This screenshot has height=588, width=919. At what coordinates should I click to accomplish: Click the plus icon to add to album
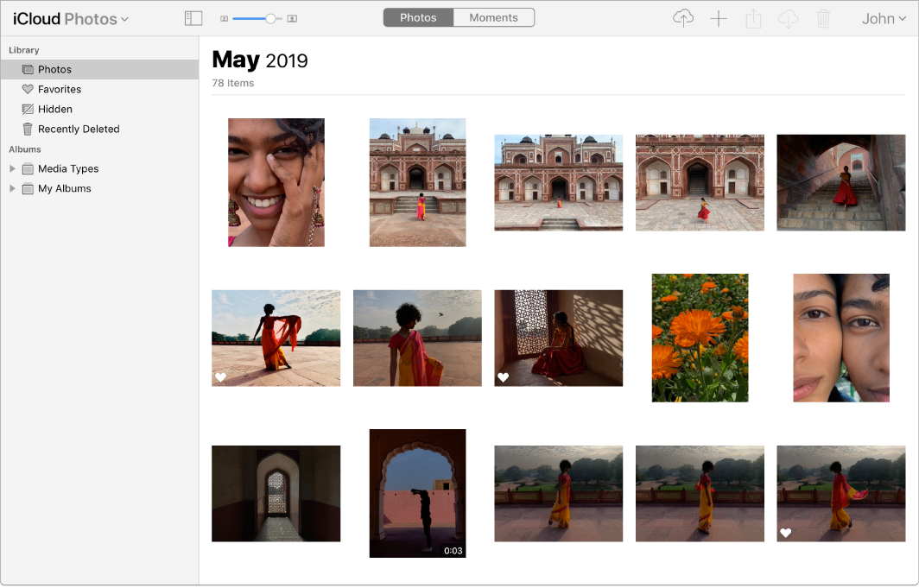(x=719, y=18)
